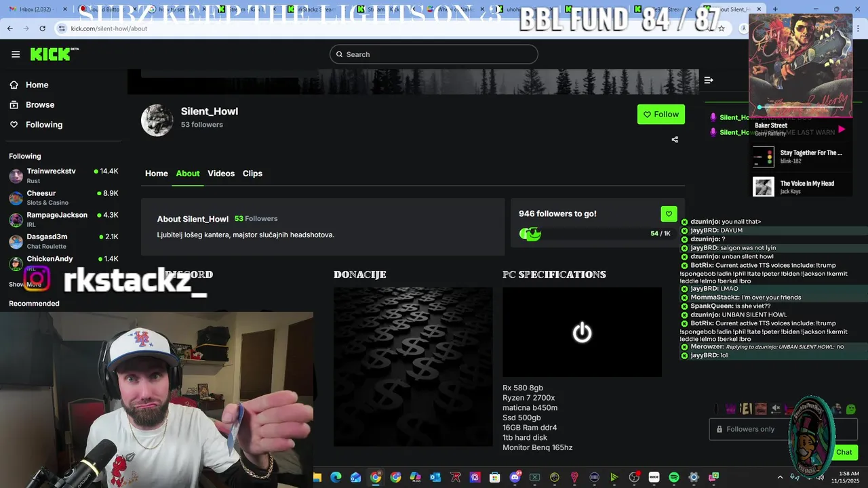This screenshot has width=868, height=488.
Task: Click the green Chat send button
Action: (844, 452)
